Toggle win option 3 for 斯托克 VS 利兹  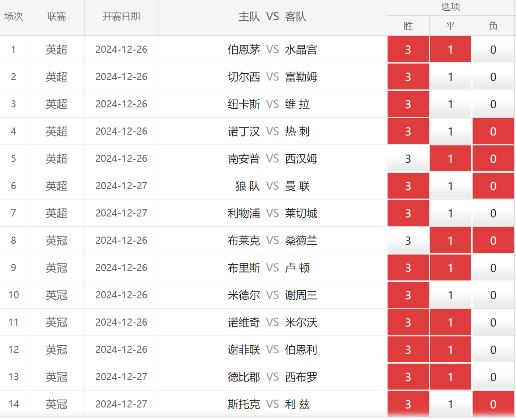point(408,404)
